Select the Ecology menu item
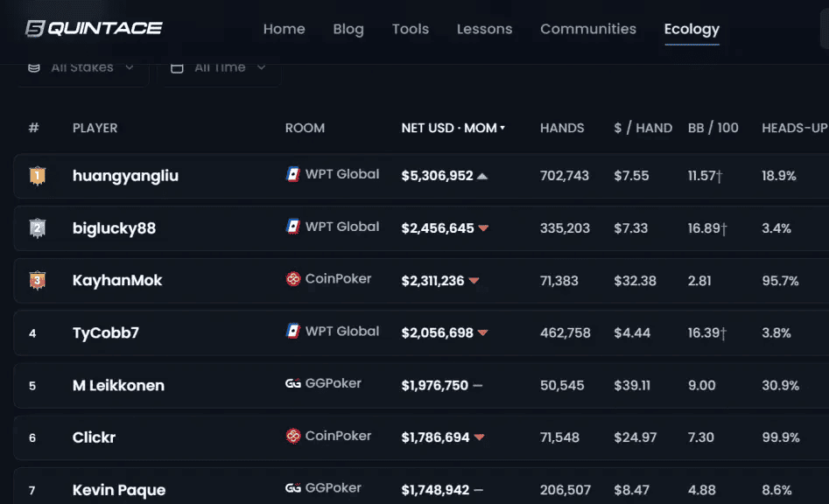 point(692,29)
